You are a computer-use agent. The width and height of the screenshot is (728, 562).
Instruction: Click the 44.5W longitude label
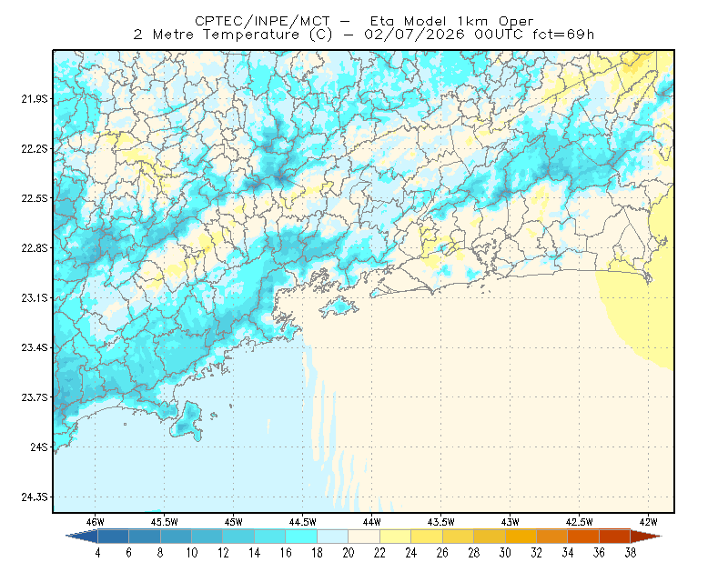303,522
